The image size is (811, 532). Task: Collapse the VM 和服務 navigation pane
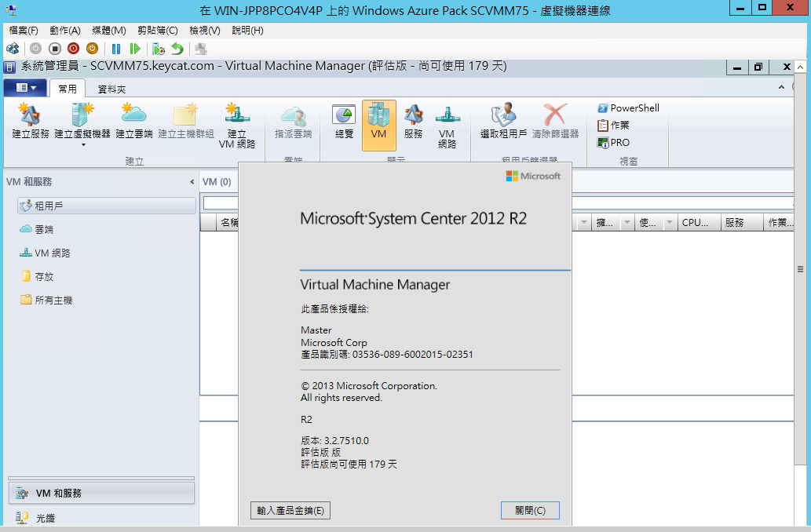[192, 181]
